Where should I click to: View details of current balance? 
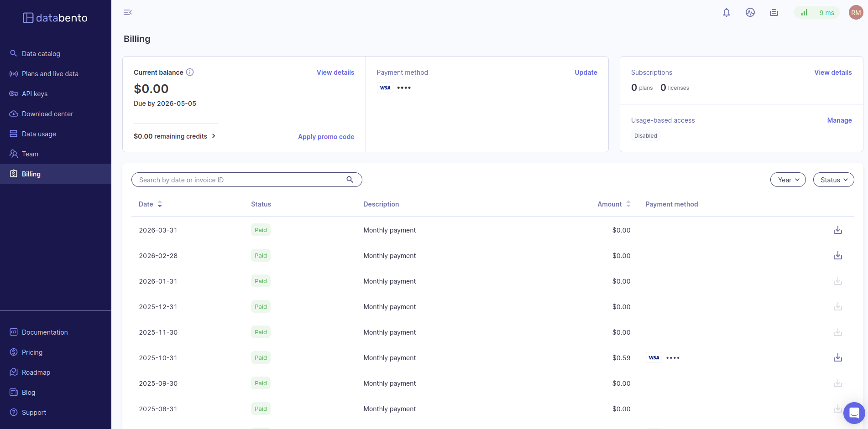[335, 72]
